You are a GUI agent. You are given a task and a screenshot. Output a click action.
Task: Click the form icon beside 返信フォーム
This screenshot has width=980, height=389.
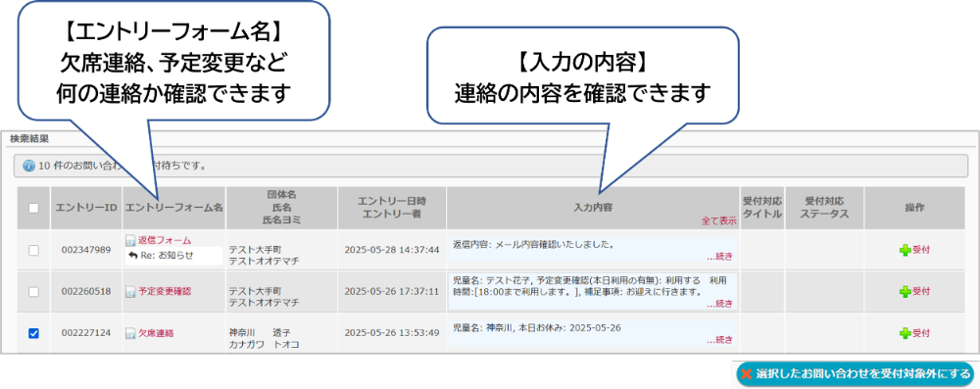click(x=130, y=240)
